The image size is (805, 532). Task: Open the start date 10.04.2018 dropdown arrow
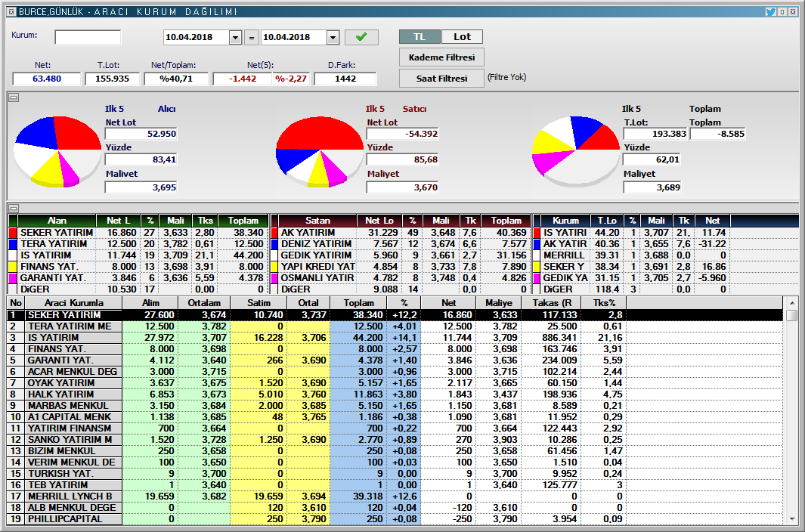coord(236,38)
